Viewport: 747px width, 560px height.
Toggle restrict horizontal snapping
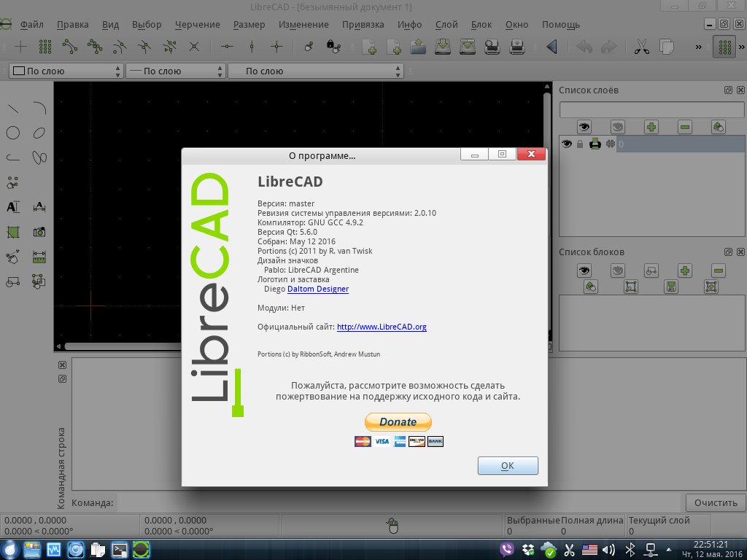point(228,47)
